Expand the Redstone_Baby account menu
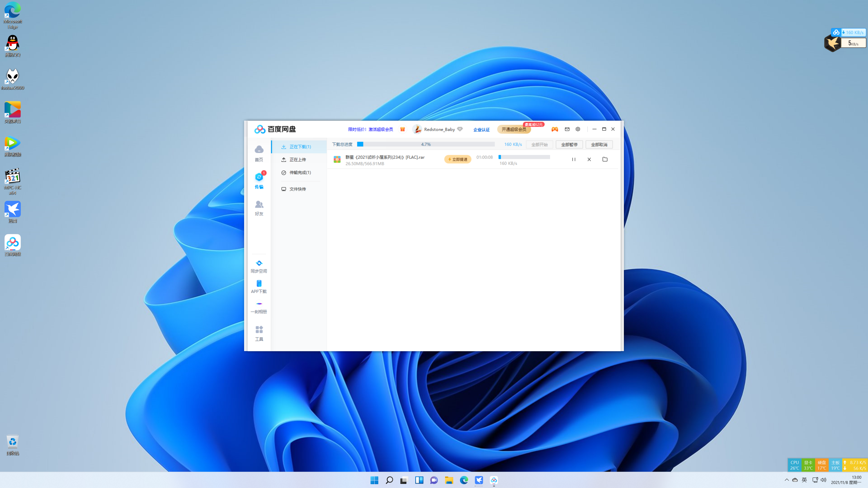The height and width of the screenshot is (488, 868). 439,129
